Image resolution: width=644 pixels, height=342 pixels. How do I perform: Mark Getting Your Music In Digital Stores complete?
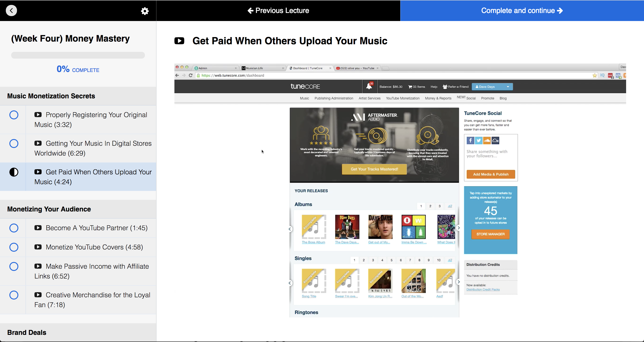click(14, 144)
